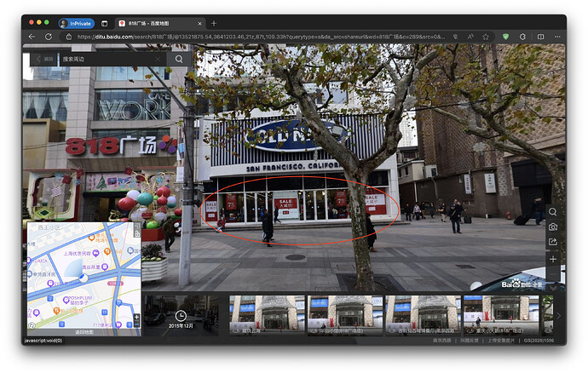Image resolution: width=588 pixels, height=373 pixels.
Task: Open the first mall entrance panorama thumbnail
Action: coord(267,314)
